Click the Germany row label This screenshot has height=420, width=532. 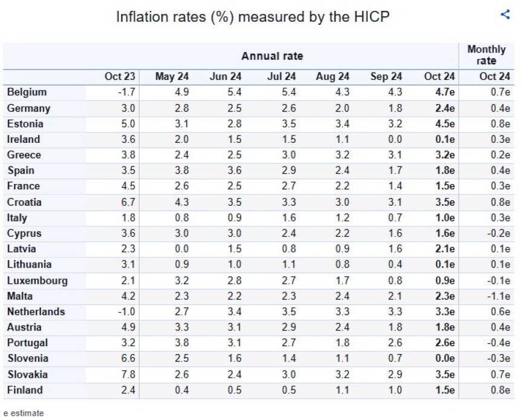[x=28, y=108]
